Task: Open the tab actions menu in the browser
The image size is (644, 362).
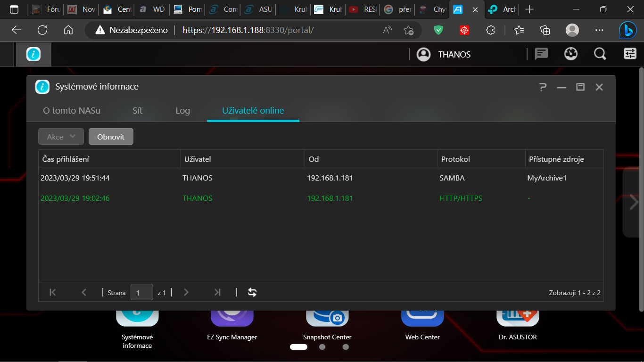Action: tap(14, 9)
